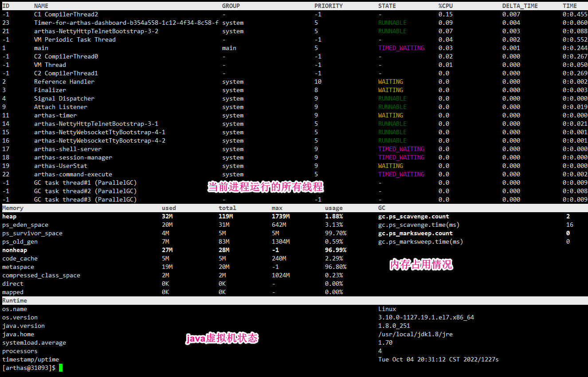Click TIMED_WAITING state of main thread
The width and height of the screenshot is (588, 377).
pos(401,48)
